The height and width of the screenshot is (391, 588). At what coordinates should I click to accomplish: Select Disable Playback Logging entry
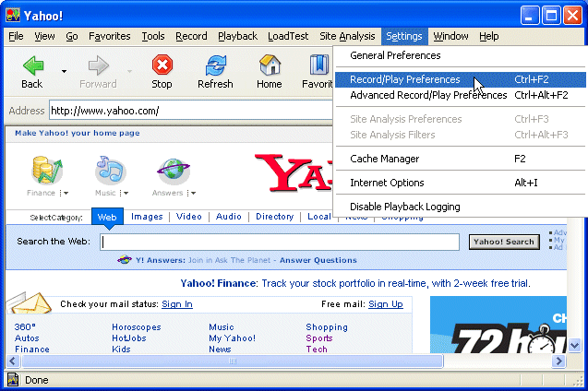point(461,207)
